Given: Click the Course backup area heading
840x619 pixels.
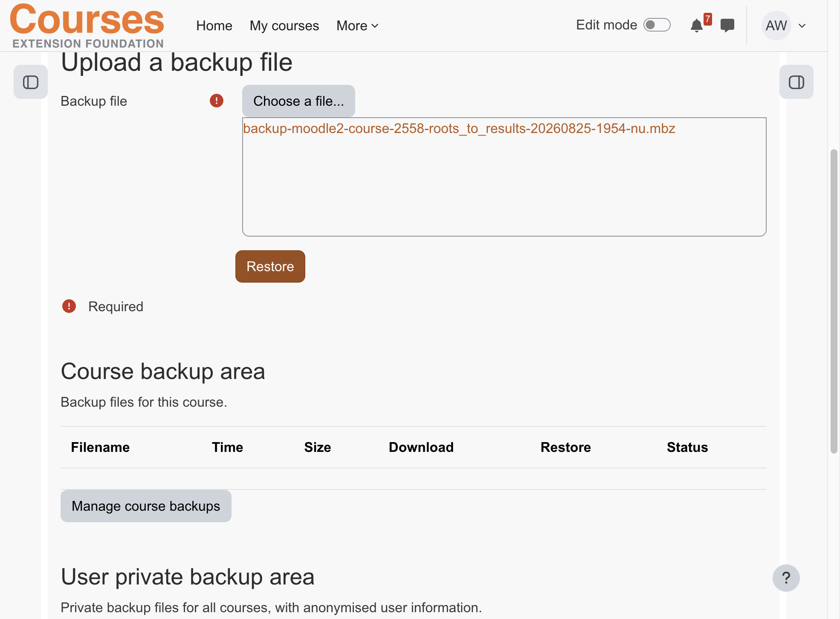Looking at the screenshot, I should [x=163, y=371].
